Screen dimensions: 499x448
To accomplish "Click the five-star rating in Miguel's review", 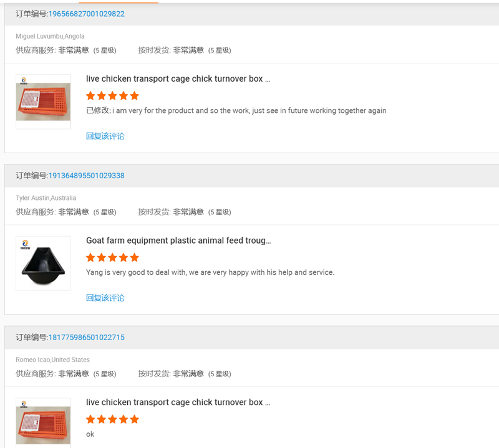I will click(112, 96).
